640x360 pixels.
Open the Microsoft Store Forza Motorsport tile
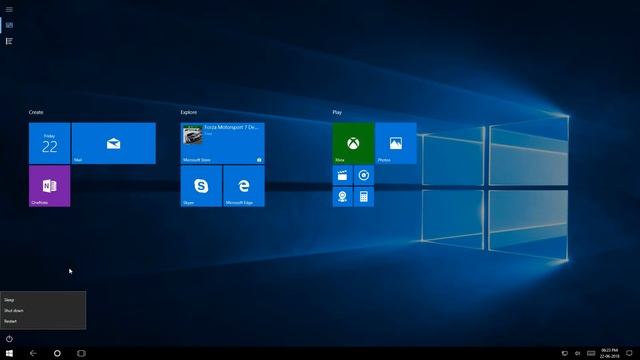222,143
